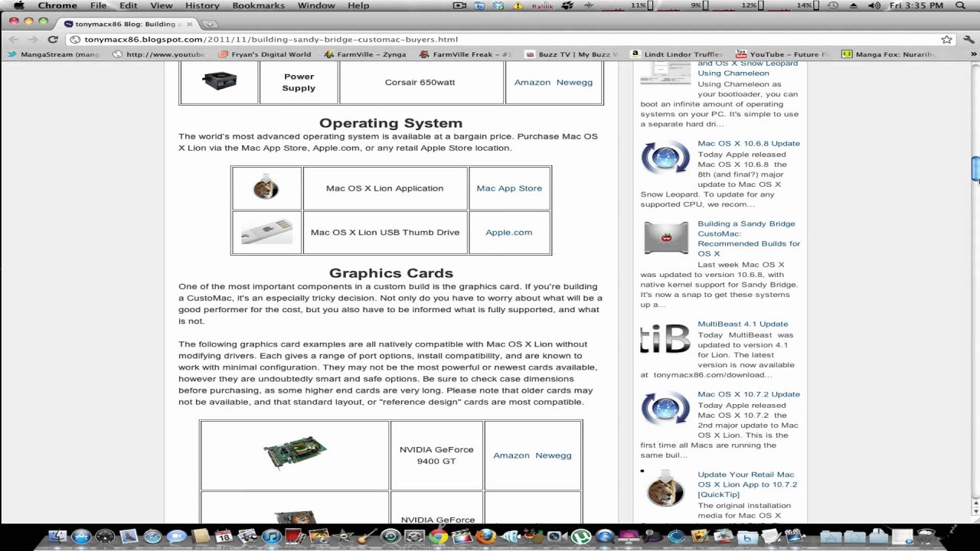Open Newegg link for Corsair 650watt
Image resolution: width=980 pixels, height=551 pixels.
coord(574,82)
